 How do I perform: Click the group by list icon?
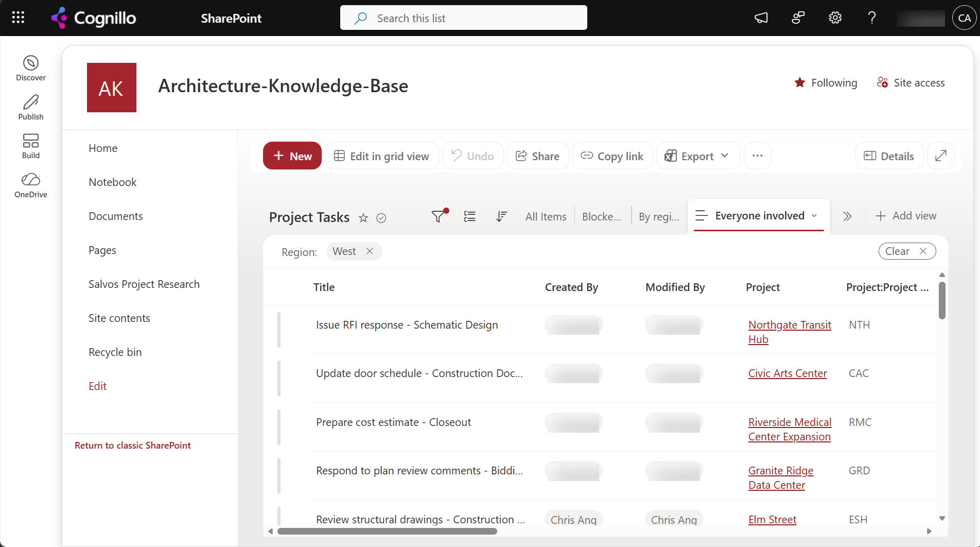(x=469, y=216)
